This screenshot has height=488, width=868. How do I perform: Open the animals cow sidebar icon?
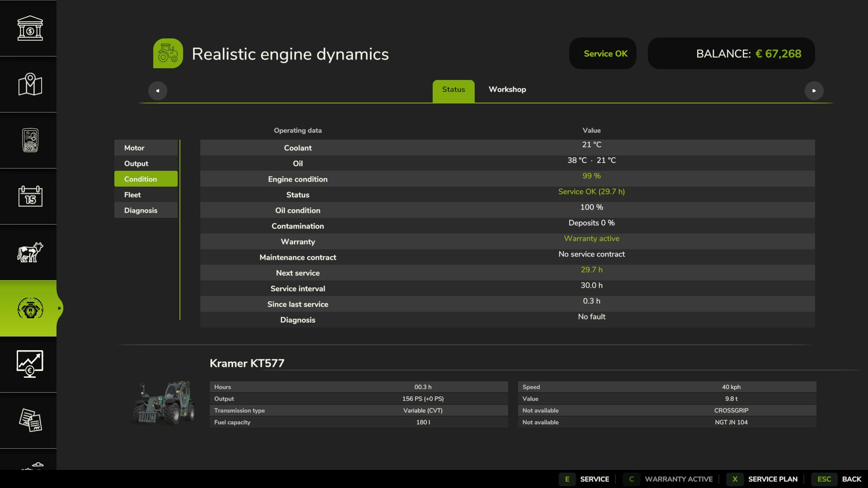pos(30,252)
